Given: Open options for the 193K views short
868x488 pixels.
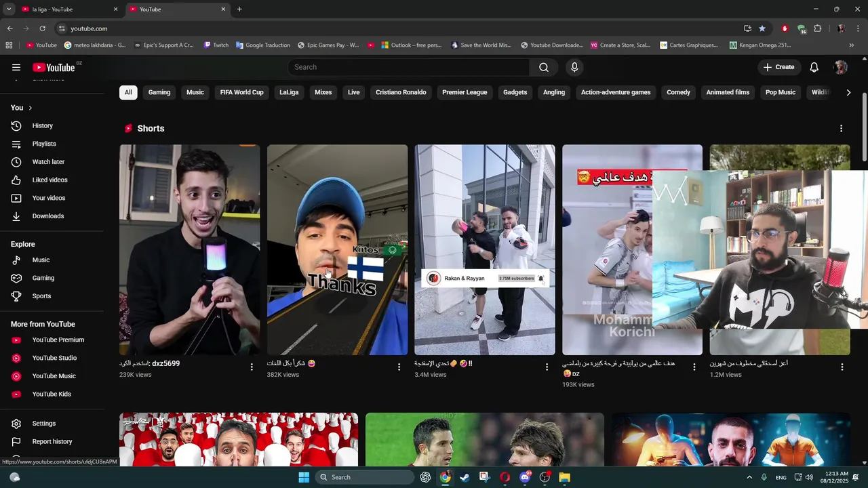Looking at the screenshot, I should point(694,367).
